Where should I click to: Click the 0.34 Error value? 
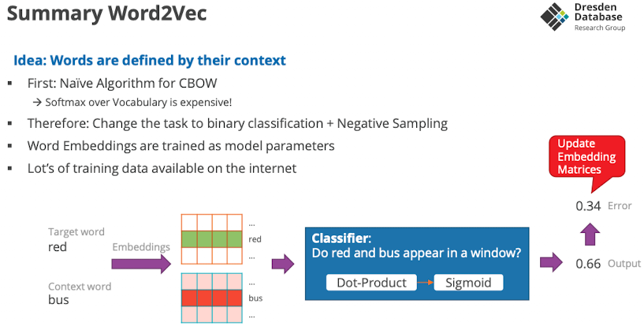pyautogui.click(x=587, y=206)
